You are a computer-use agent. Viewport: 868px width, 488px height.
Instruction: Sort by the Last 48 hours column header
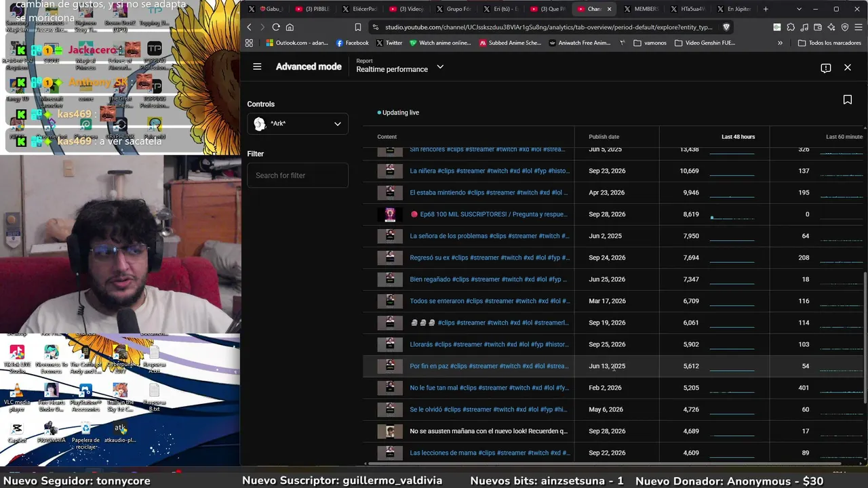[738, 137]
